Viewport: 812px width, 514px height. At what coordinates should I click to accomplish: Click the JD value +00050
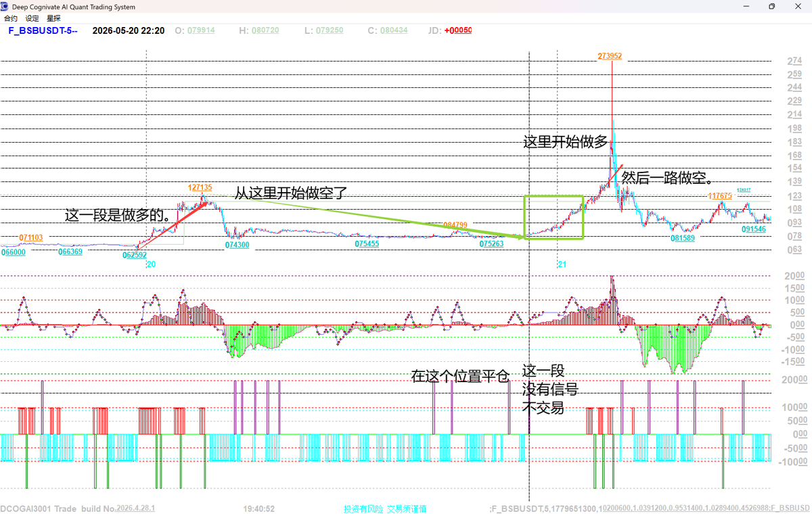click(x=458, y=31)
